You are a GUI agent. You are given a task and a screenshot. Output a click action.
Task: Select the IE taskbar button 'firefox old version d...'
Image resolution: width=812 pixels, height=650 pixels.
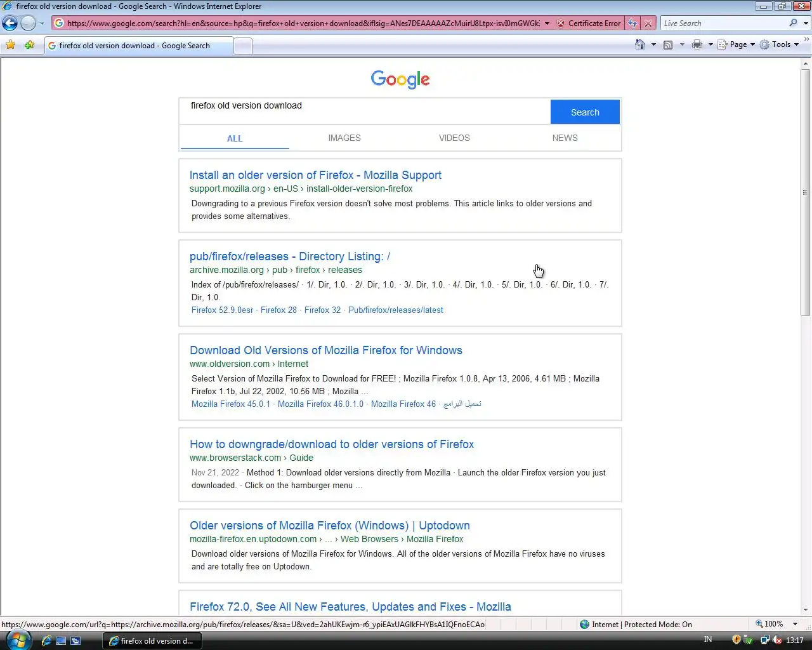click(152, 640)
